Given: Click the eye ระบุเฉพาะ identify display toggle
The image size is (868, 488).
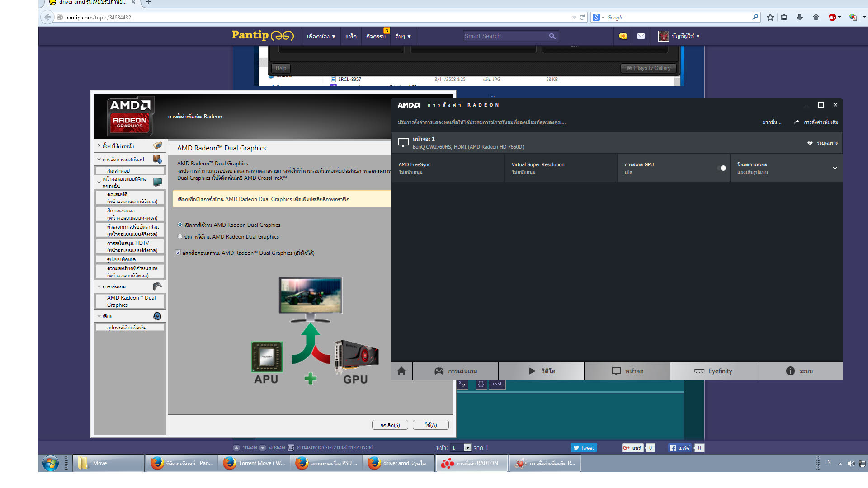Looking at the screenshot, I should click(822, 143).
